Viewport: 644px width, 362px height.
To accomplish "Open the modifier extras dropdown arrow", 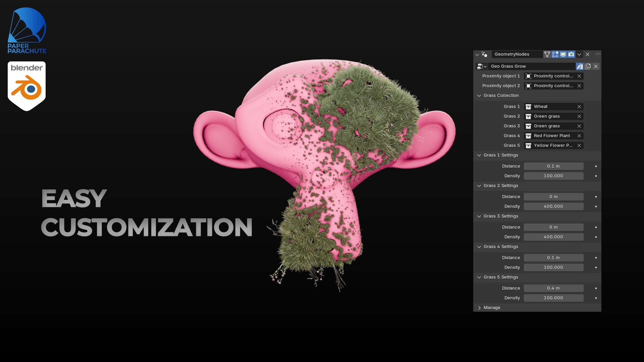I will (x=579, y=54).
